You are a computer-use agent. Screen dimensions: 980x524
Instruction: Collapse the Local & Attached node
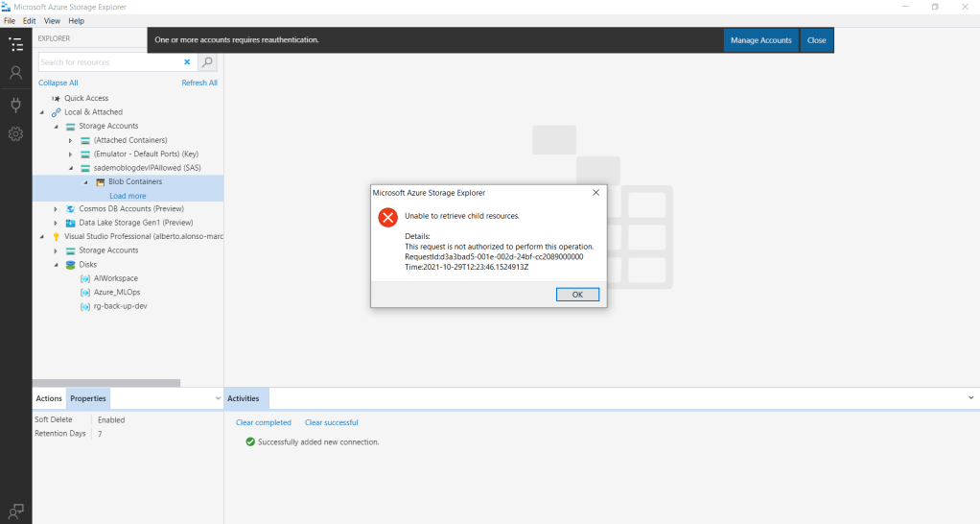coord(42,112)
